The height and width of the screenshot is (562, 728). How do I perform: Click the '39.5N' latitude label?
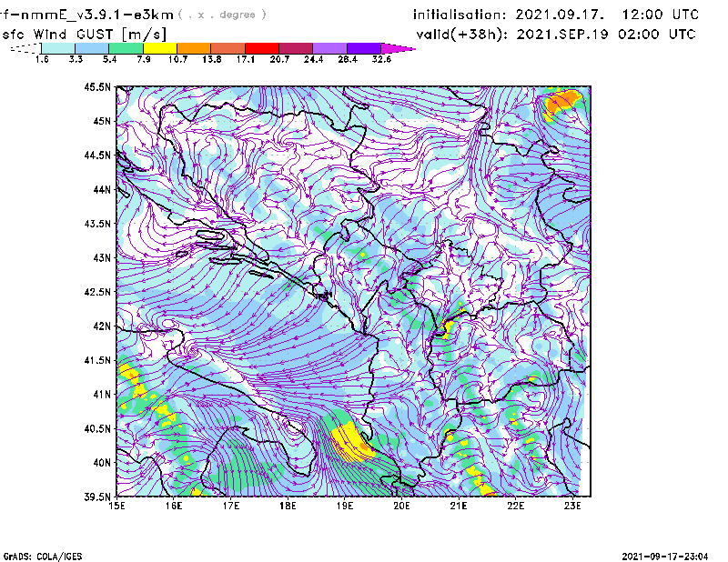[x=98, y=497]
